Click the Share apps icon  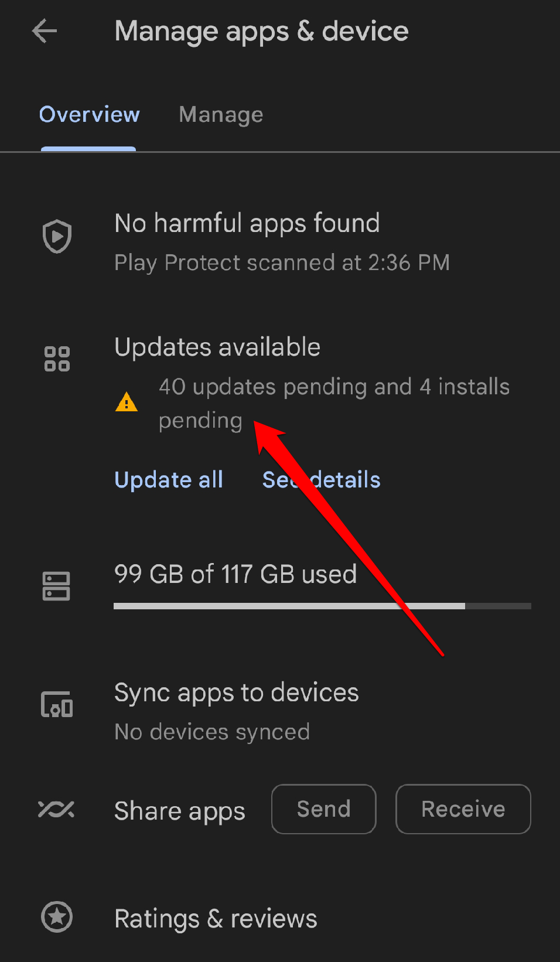(56, 810)
